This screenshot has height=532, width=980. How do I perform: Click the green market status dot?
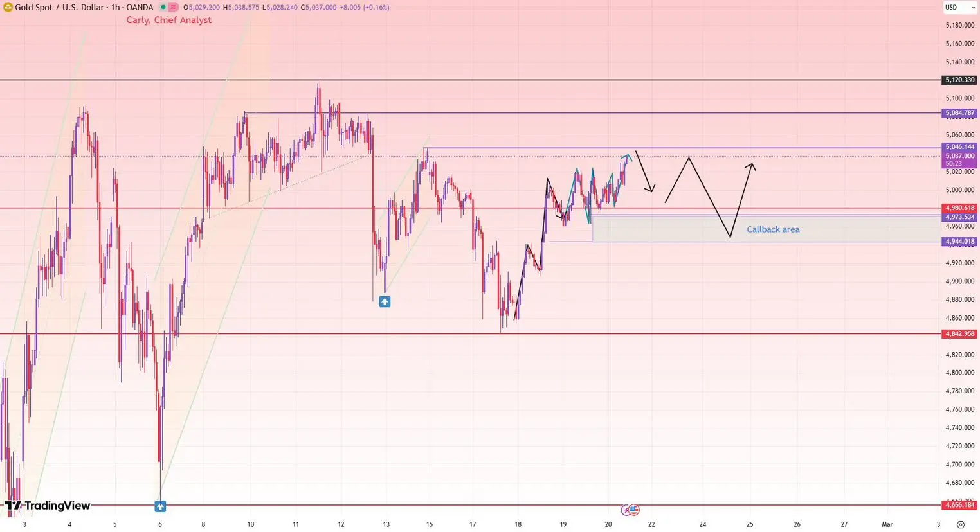coord(163,7)
